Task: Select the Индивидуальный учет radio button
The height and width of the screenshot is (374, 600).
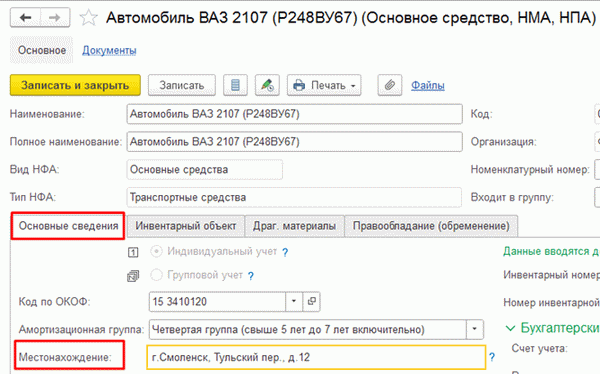Action: coord(157,252)
